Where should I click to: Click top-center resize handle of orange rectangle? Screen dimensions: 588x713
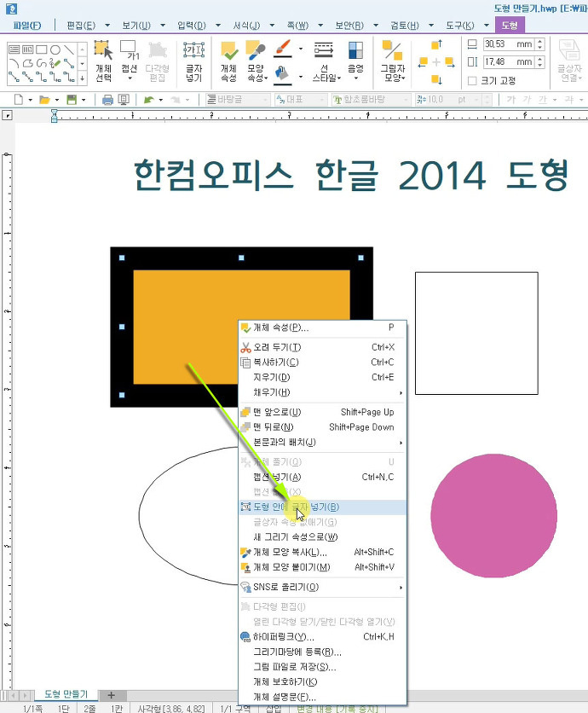(241, 258)
